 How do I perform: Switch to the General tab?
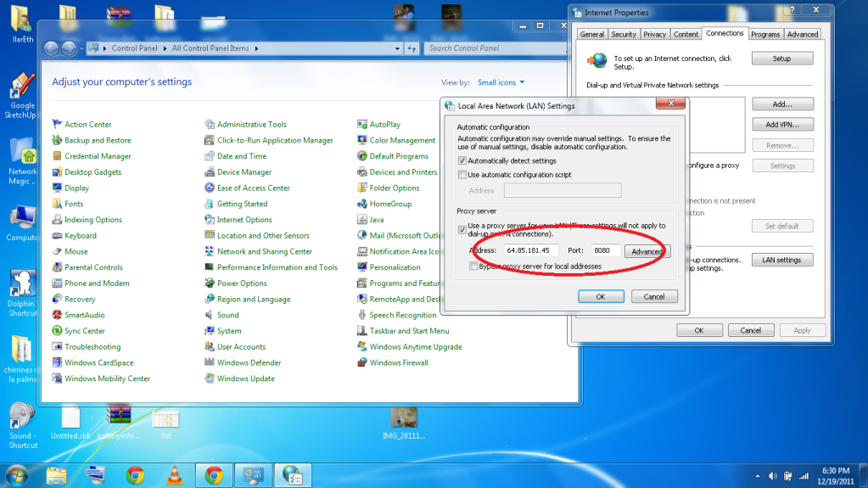[x=591, y=34]
